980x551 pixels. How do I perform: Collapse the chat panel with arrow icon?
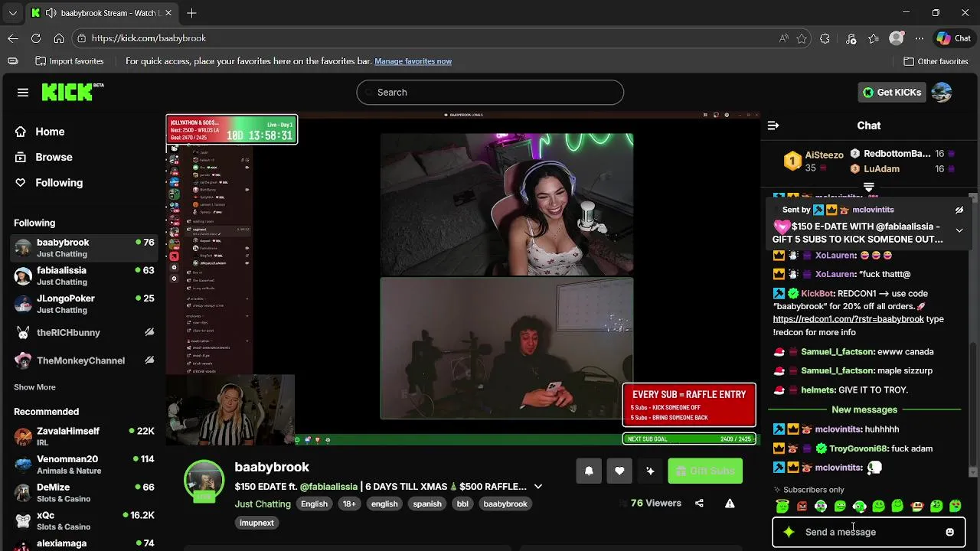coord(773,126)
